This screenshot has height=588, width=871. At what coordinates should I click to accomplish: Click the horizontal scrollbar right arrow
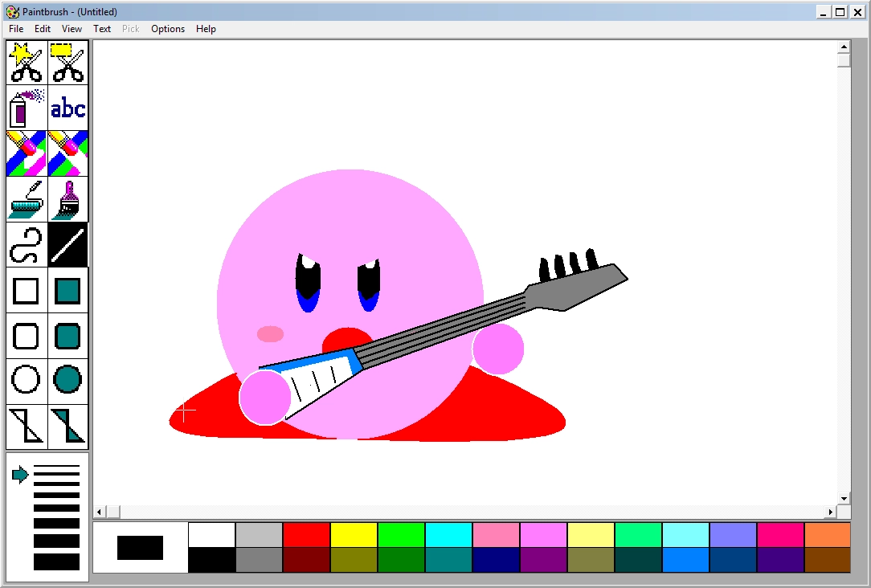point(831,512)
